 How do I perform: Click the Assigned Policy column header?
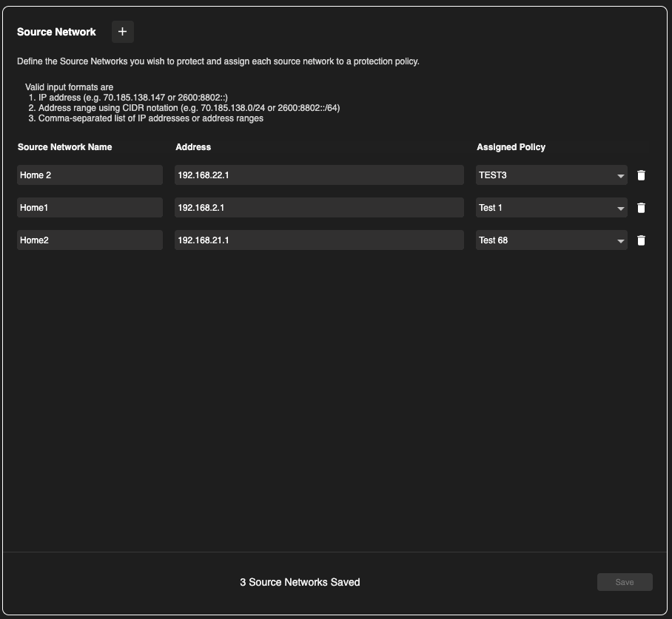(x=511, y=147)
